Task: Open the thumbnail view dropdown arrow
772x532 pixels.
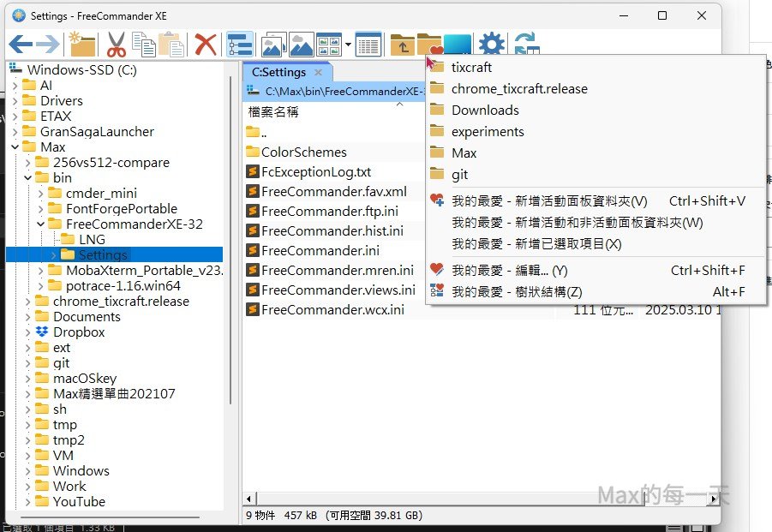Action: pyautogui.click(x=348, y=45)
